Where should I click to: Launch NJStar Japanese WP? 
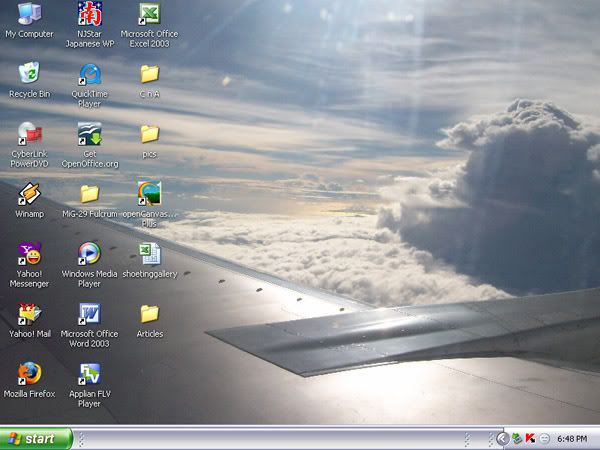coord(89,15)
